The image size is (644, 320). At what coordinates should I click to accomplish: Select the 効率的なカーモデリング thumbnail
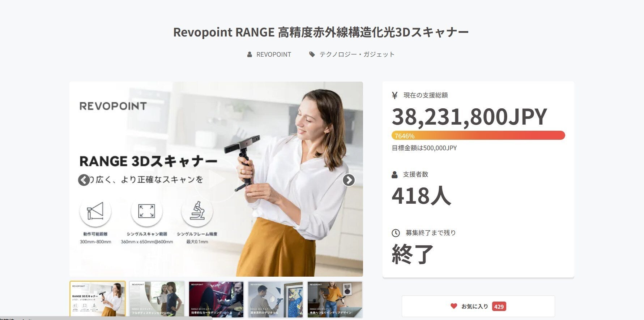(216, 299)
